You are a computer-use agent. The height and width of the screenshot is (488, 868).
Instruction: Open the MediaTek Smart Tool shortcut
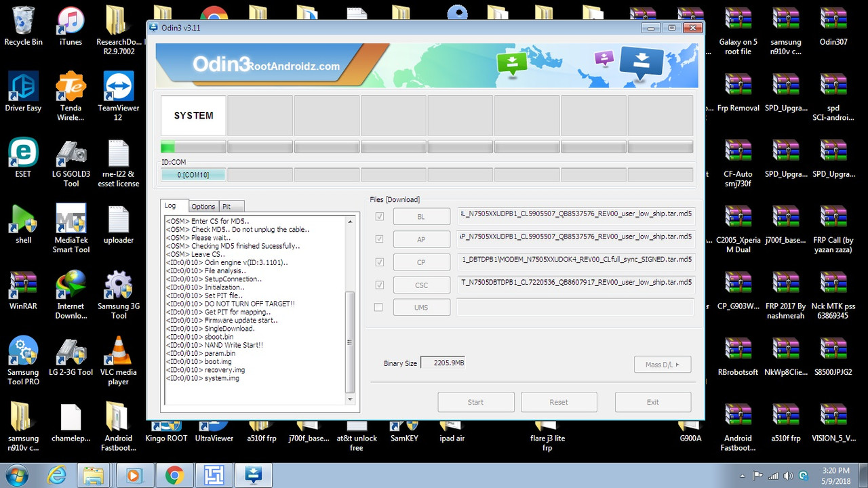[x=71, y=229]
